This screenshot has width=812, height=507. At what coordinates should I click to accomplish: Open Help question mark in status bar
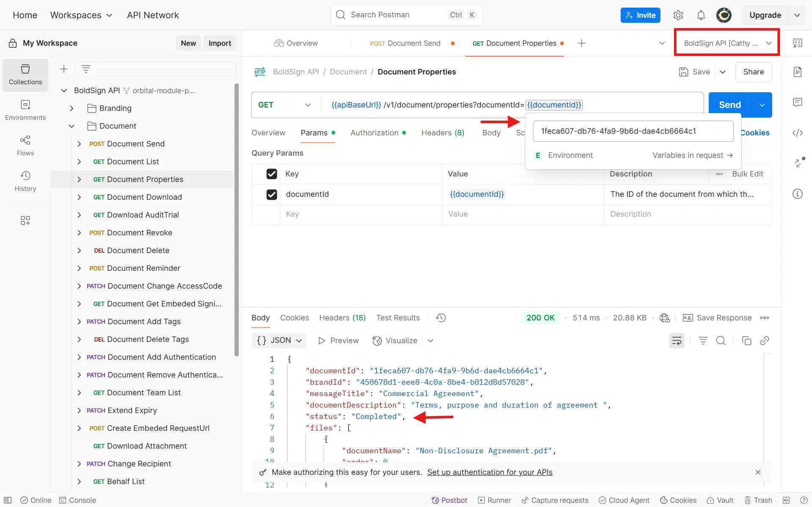804,500
